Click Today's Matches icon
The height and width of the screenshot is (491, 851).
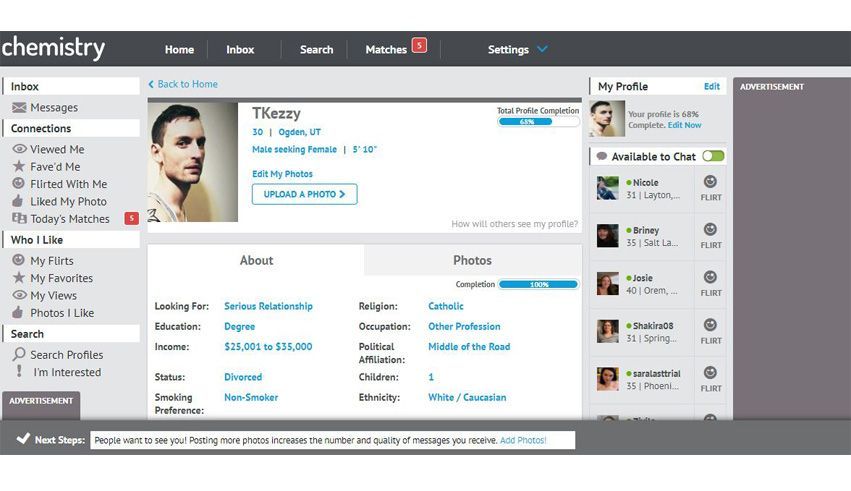pyautogui.click(x=19, y=218)
